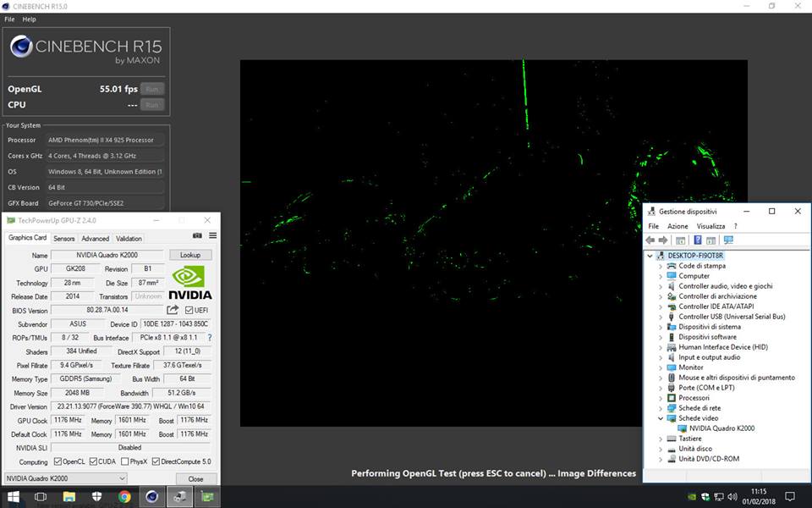
Task: Open network icon in system tray
Action: 719,497
